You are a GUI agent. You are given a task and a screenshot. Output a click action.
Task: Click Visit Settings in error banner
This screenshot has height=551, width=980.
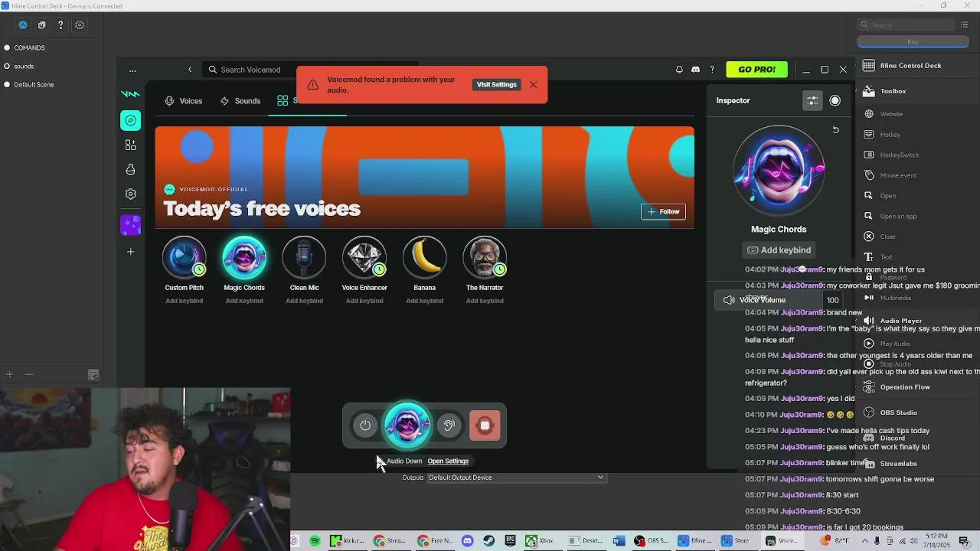click(x=497, y=84)
